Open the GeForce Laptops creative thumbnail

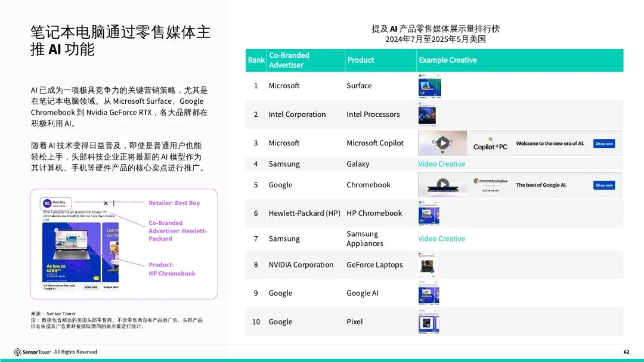(427, 265)
